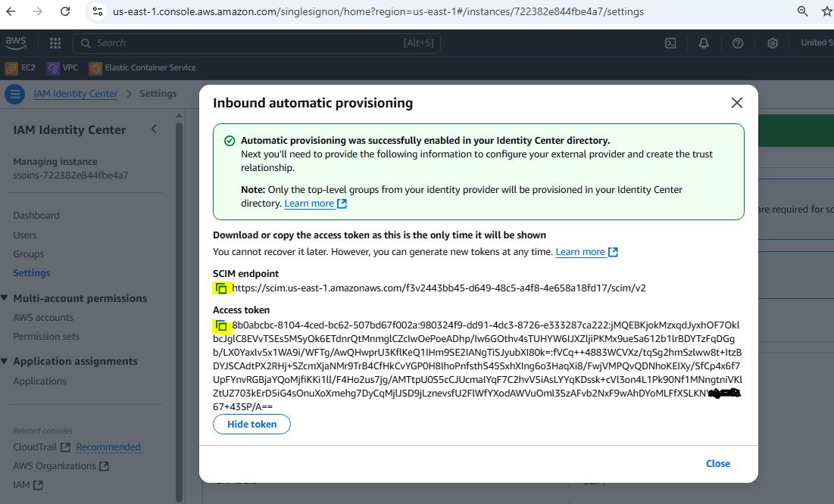Click the AWS search box
The height and width of the screenshot is (504, 834).
250,43
